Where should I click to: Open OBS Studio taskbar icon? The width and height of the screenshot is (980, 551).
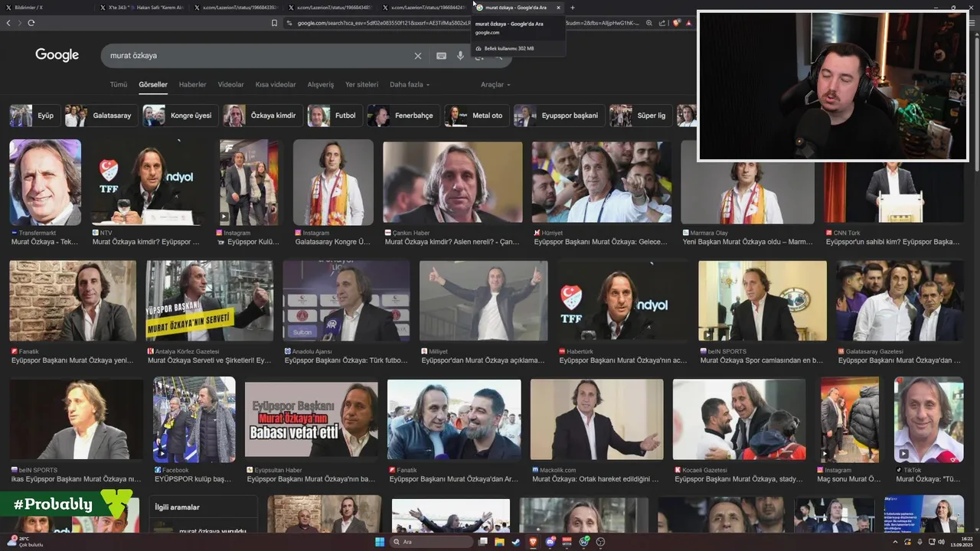coord(601,542)
